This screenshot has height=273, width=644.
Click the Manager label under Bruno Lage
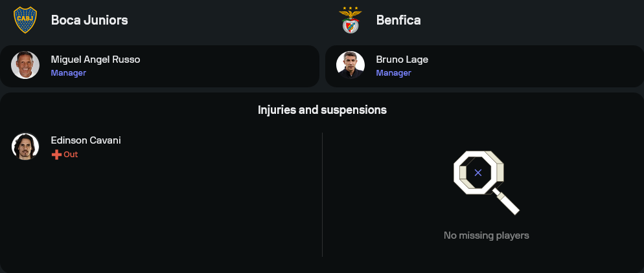coord(393,73)
